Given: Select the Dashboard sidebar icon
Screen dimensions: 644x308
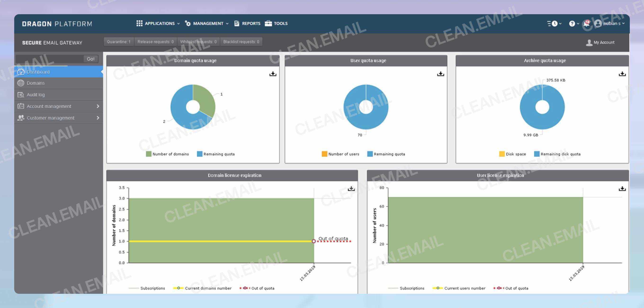Looking at the screenshot, I should (21, 72).
